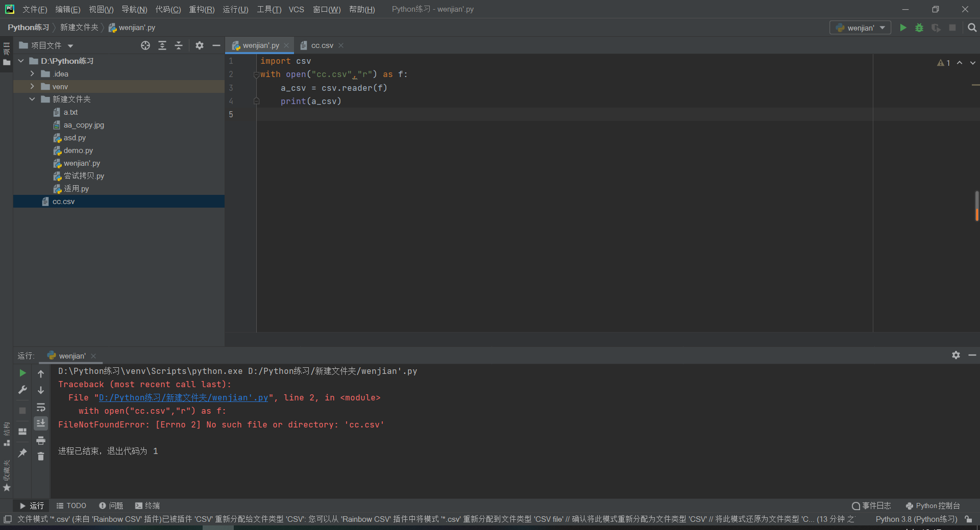Open the 运行 tool window button

point(32,506)
